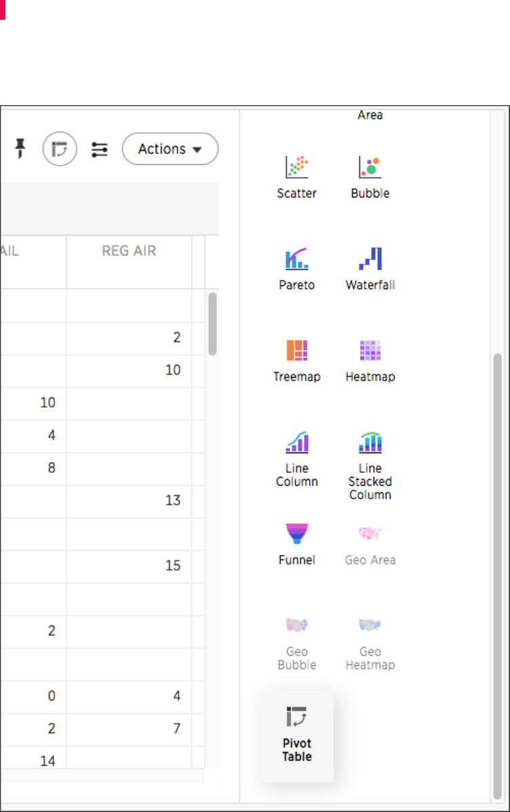Open the chart configuration sliders icon
The image size is (510, 812).
tap(100, 149)
